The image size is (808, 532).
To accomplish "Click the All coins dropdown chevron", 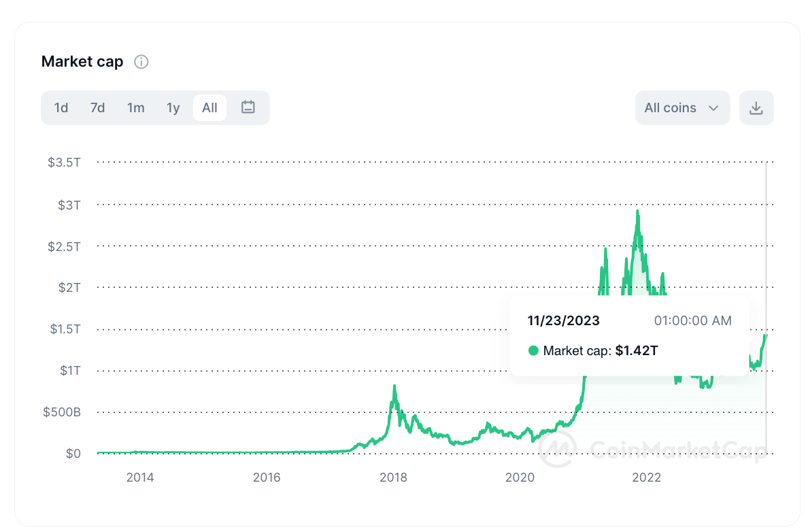I will (x=713, y=108).
